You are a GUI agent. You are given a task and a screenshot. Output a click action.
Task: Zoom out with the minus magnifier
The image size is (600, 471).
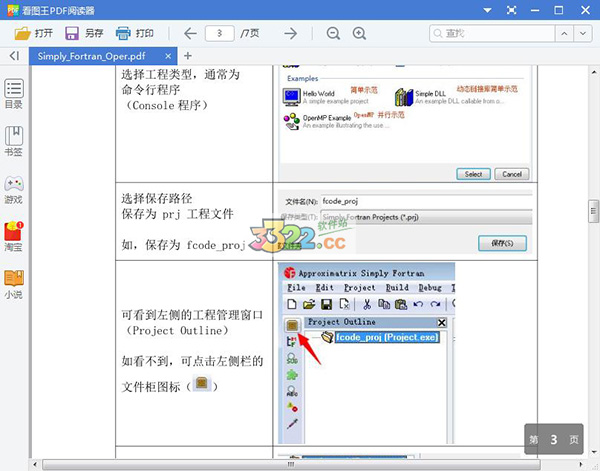tap(333, 34)
